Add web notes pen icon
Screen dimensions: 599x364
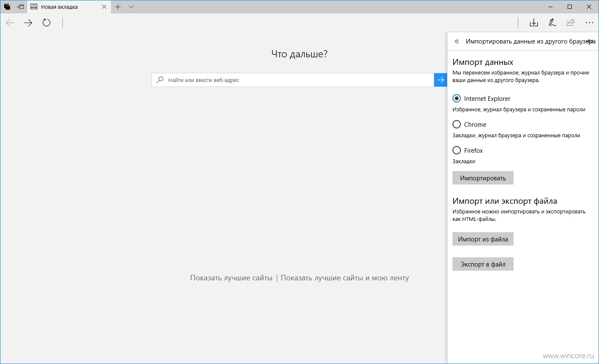pos(552,23)
